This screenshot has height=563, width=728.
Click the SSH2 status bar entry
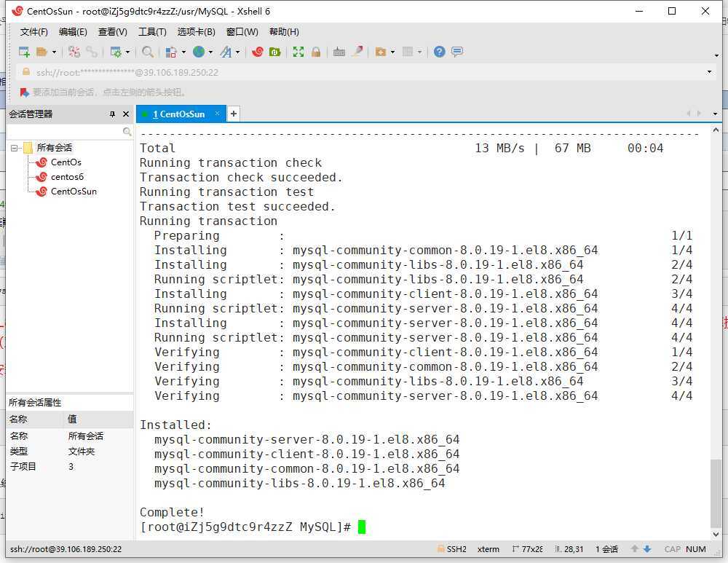452,549
